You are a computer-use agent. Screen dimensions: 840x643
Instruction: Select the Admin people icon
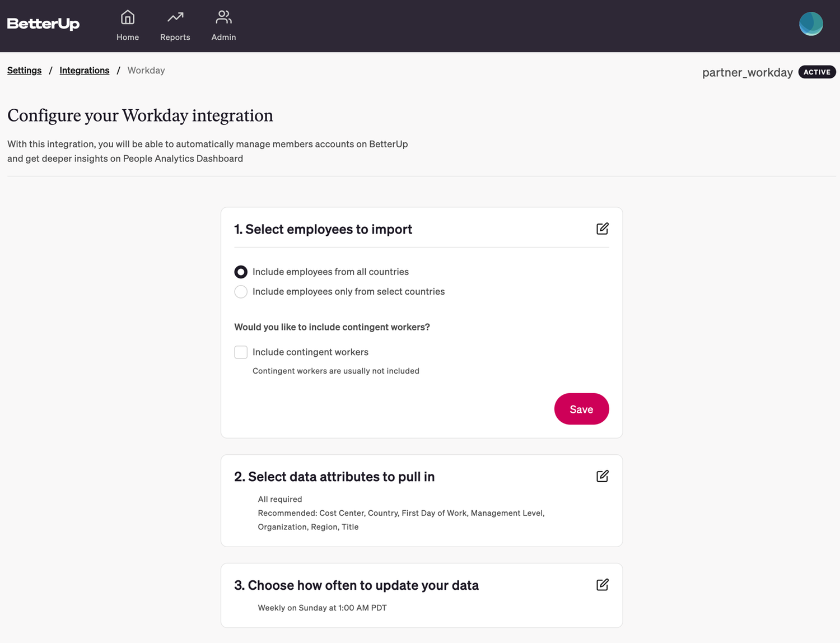[x=223, y=17]
